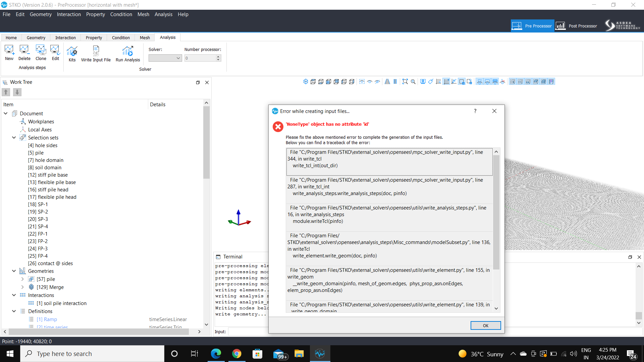
Task: Select Local Axes tree item
Action: pyautogui.click(x=40, y=129)
